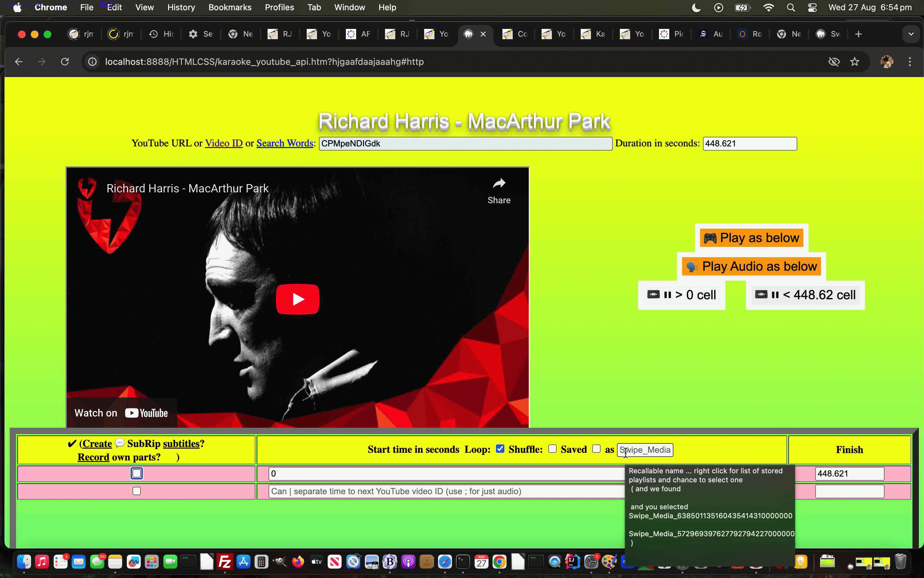Open the Record link
The image size is (924, 578).
coord(94,457)
